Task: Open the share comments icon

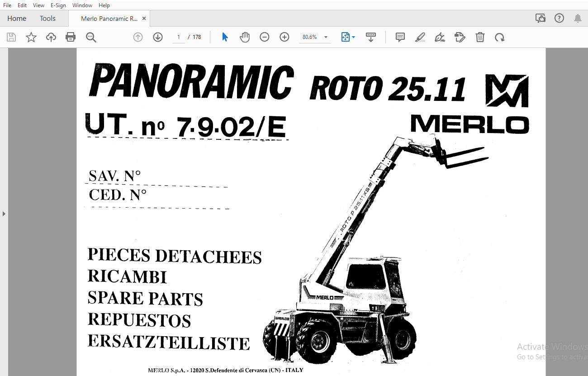Action: click(540, 18)
